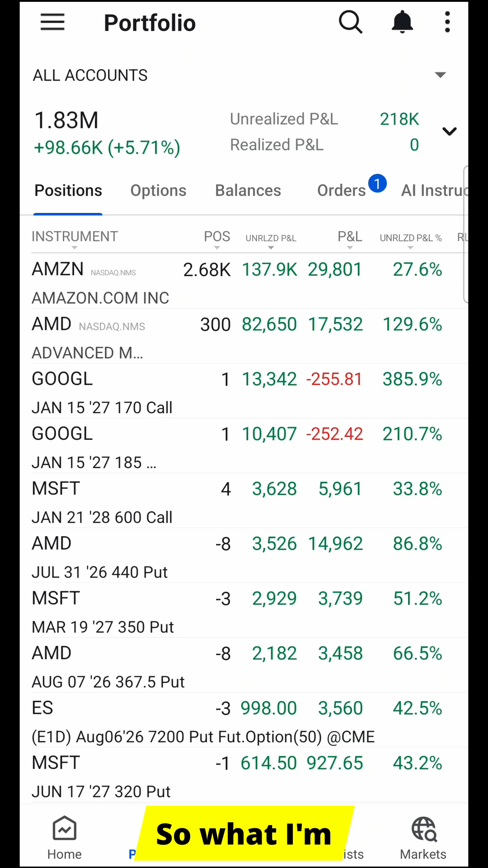Viewport: 488px width, 868px height.
Task: Go to Home in bottom navigation
Action: click(x=65, y=838)
